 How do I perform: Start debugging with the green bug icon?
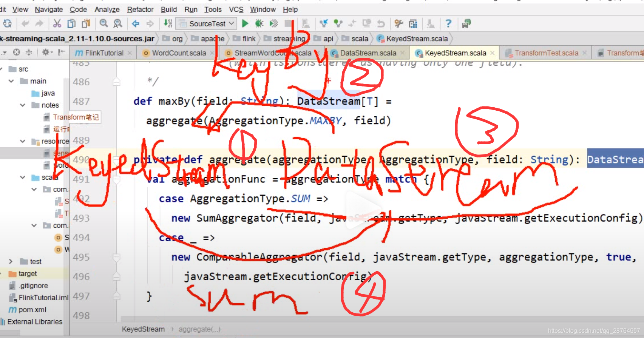259,24
